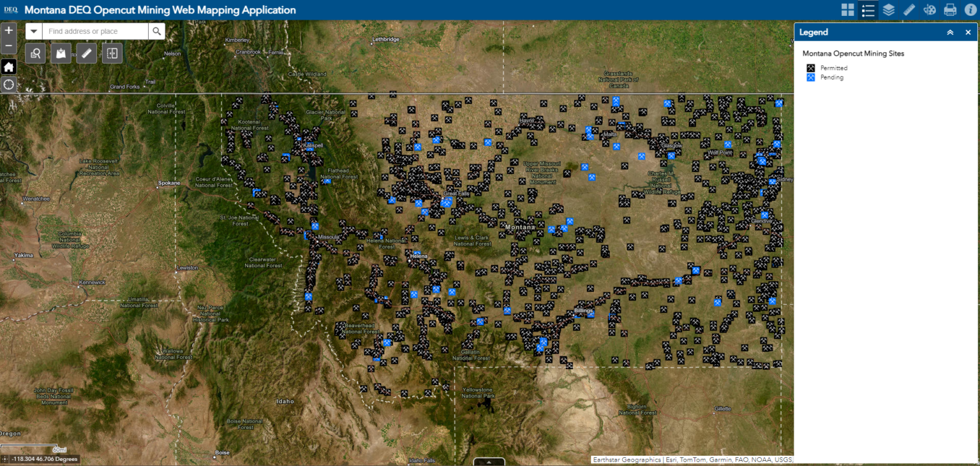Open the search source dropdown arrow
980x466 pixels.
(x=33, y=31)
